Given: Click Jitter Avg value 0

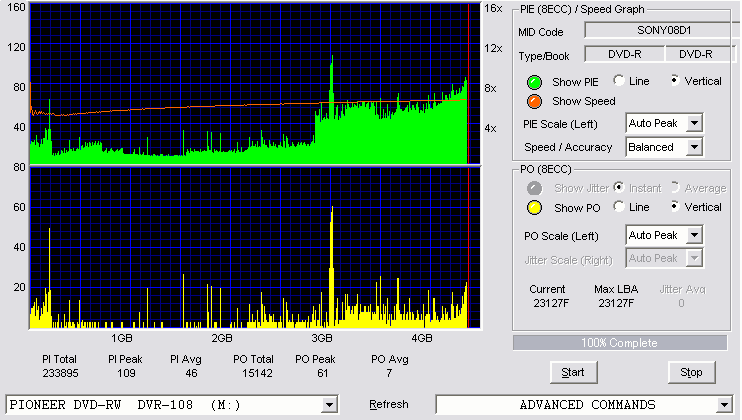Looking at the screenshot, I should (681, 303).
